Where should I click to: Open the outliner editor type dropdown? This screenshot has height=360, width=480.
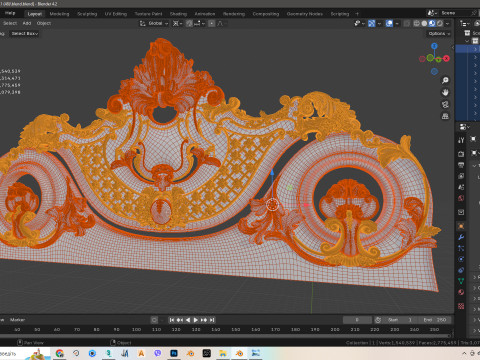click(465, 23)
